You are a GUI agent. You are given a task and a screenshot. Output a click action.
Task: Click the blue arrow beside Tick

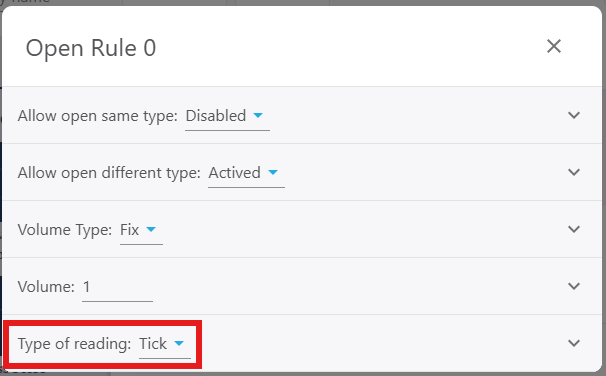179,343
